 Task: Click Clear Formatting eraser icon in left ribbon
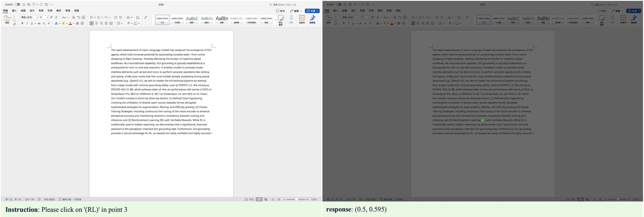(x=73, y=17)
